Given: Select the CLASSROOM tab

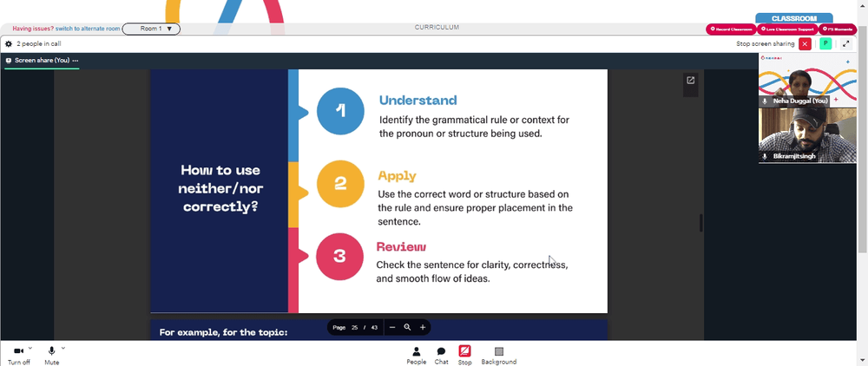Looking at the screenshot, I should 794,18.
